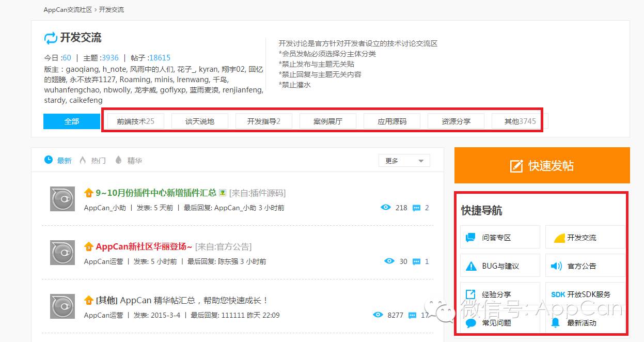Click the 官方公告 quick navigation button
This screenshot has height=342, width=644.
click(586, 266)
